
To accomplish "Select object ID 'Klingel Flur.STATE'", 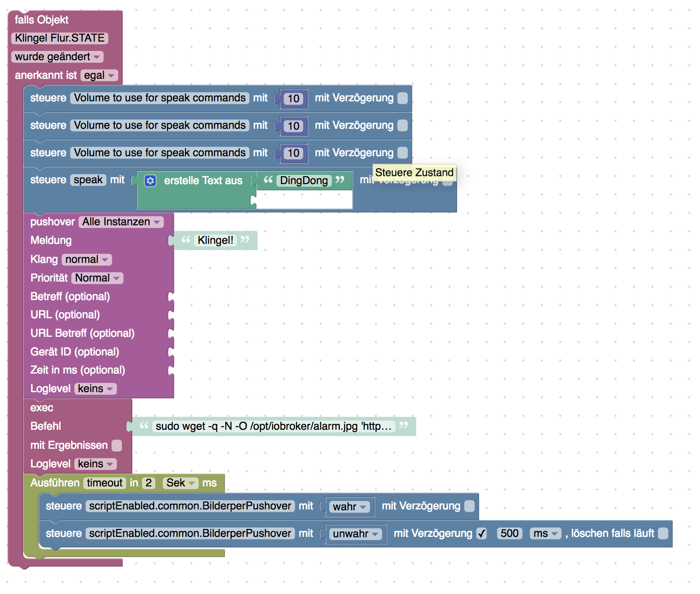I will (x=60, y=38).
